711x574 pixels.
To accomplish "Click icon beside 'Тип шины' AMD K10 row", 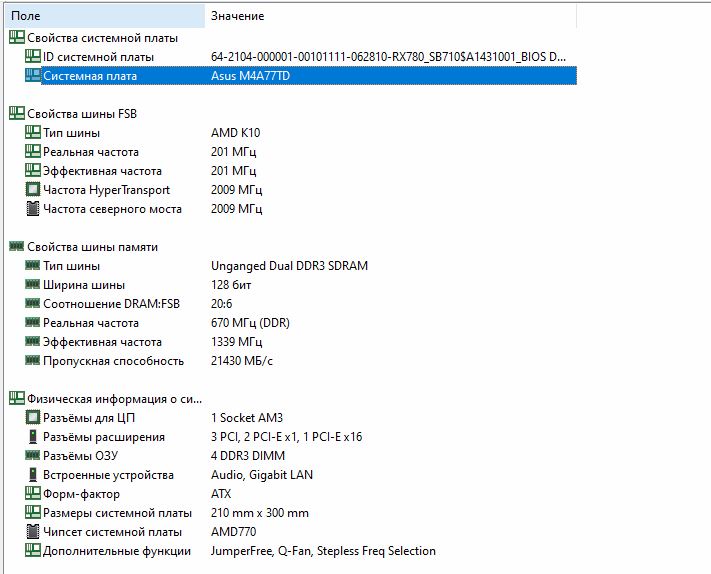I will 33,132.
